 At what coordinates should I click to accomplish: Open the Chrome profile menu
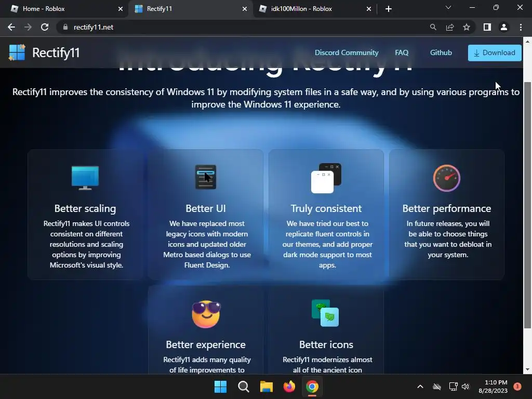click(504, 27)
